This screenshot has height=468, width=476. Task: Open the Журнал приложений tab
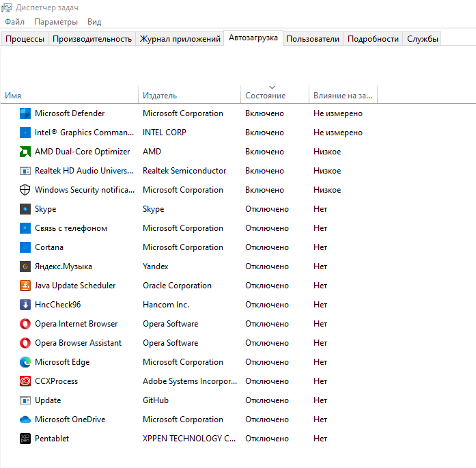(180, 39)
